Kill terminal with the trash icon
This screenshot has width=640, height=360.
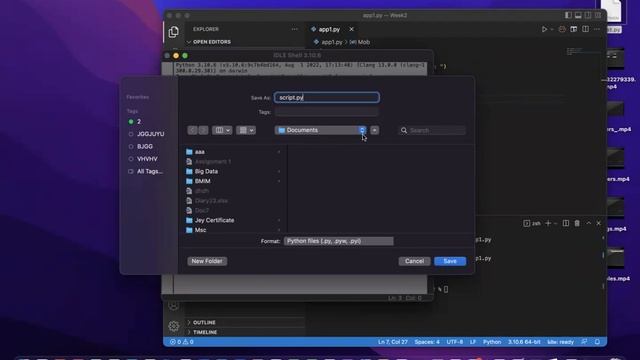point(577,223)
